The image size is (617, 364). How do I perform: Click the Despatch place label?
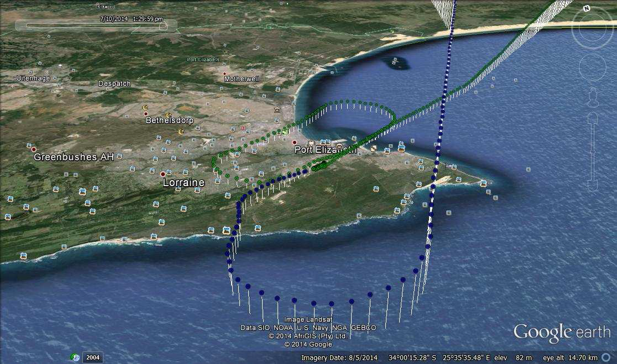[x=114, y=83]
